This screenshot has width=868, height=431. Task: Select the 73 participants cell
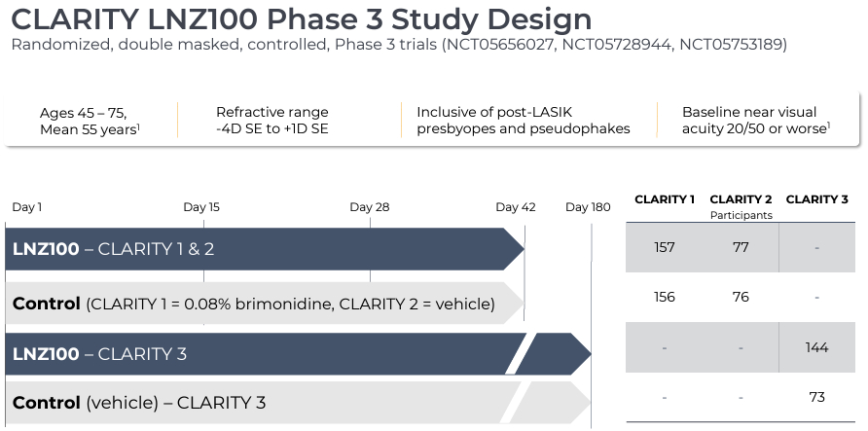click(x=816, y=397)
